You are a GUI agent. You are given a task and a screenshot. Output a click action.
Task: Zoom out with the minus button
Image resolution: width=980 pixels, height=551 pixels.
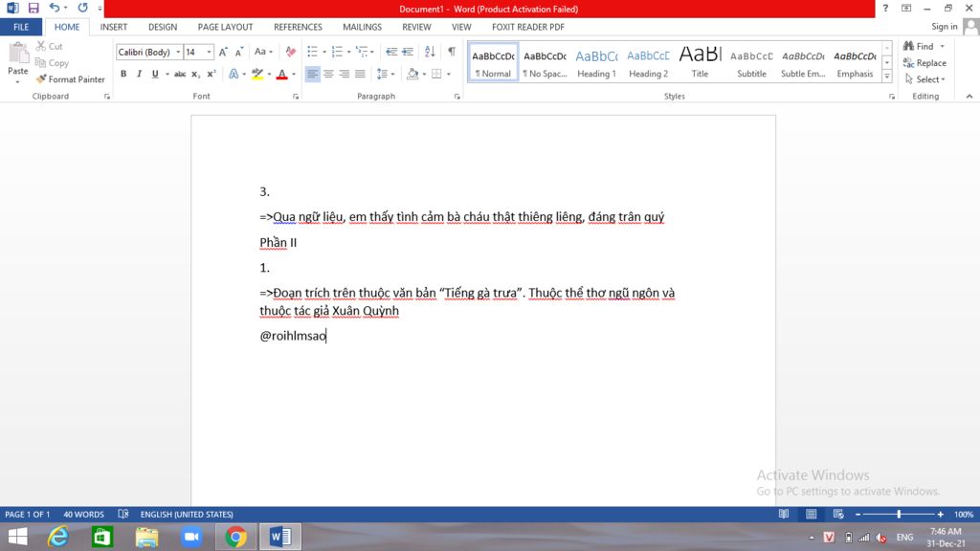pyautogui.click(x=858, y=514)
